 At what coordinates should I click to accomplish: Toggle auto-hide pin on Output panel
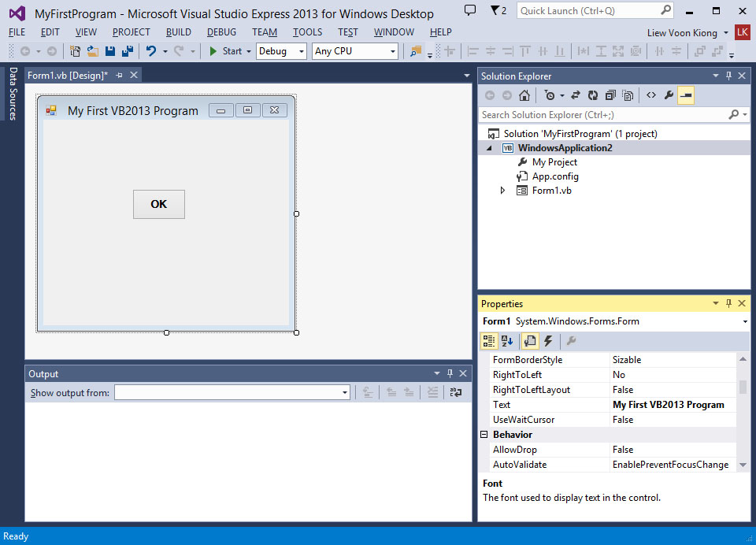[450, 373]
